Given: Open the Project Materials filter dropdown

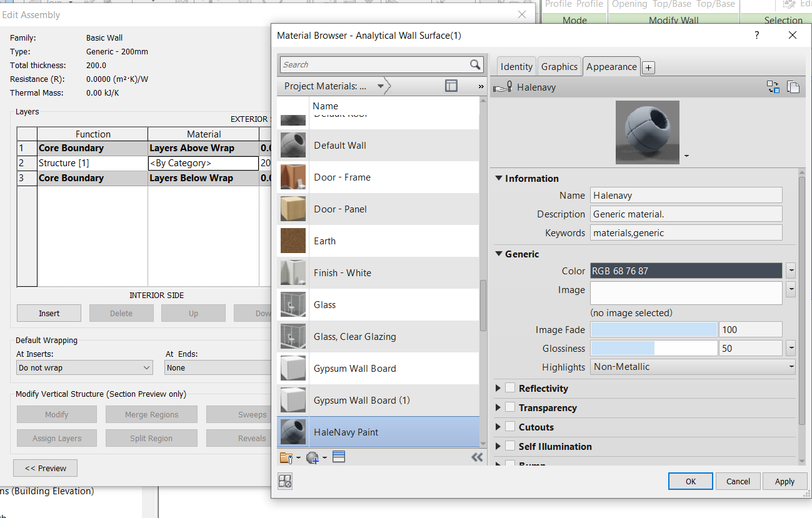Looking at the screenshot, I should pos(381,86).
